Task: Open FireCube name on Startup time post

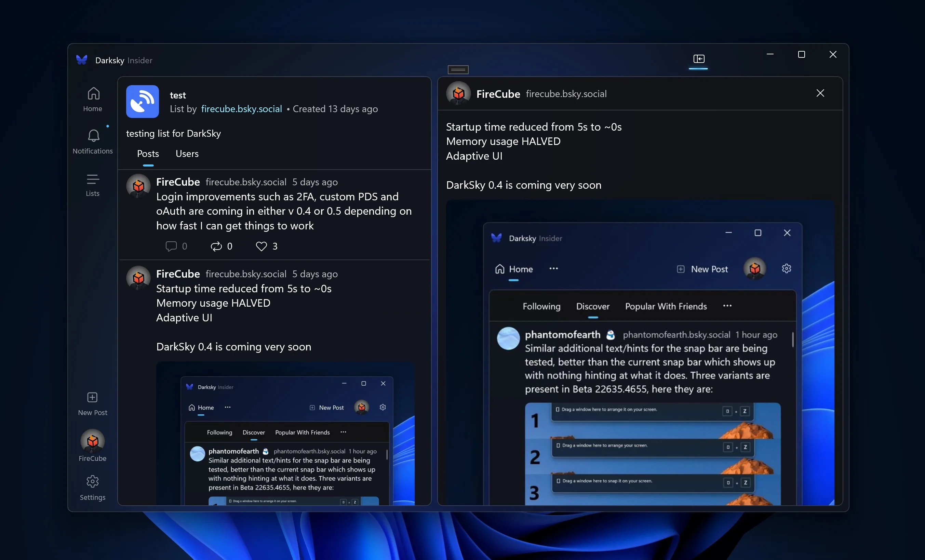Action: (x=178, y=274)
